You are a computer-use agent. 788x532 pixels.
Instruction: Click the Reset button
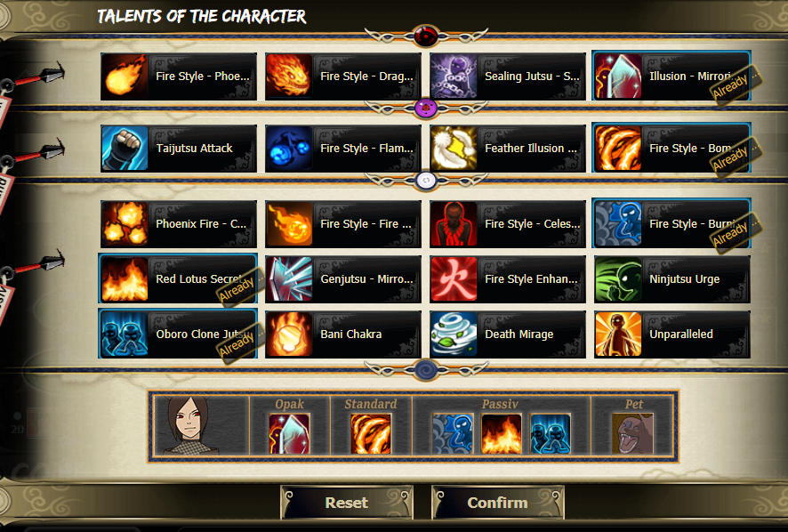click(347, 503)
